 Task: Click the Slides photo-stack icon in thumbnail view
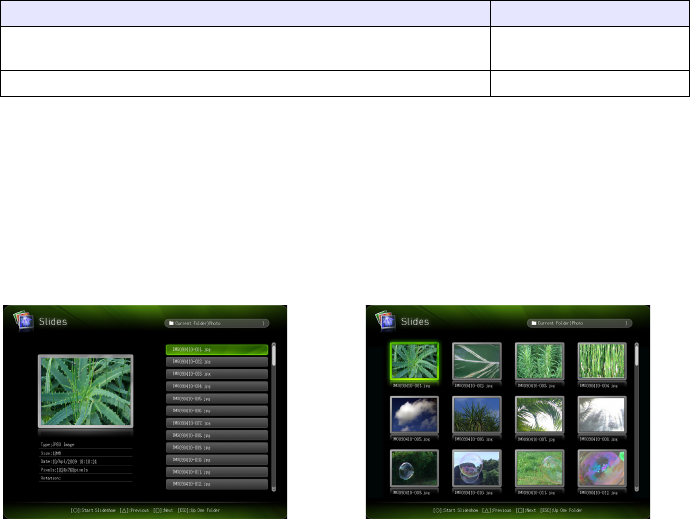pyautogui.click(x=385, y=320)
